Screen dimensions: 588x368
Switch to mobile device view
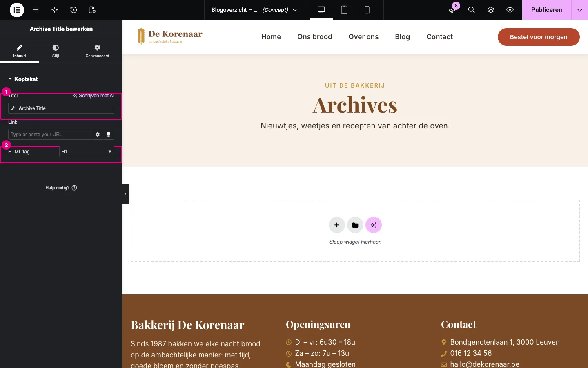pos(367,10)
